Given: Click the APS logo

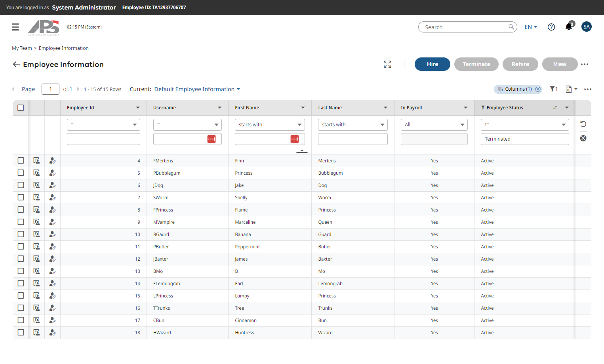Looking at the screenshot, I should 44,28.
